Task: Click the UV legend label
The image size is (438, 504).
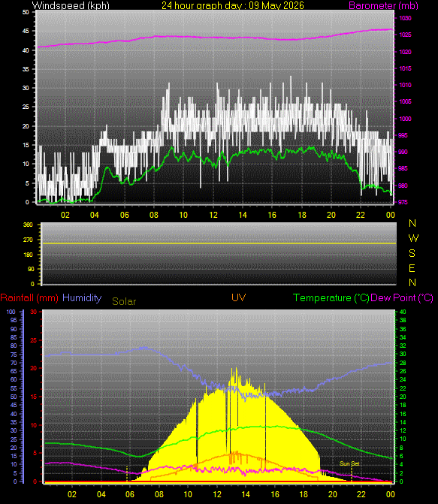Action: pyautogui.click(x=238, y=297)
